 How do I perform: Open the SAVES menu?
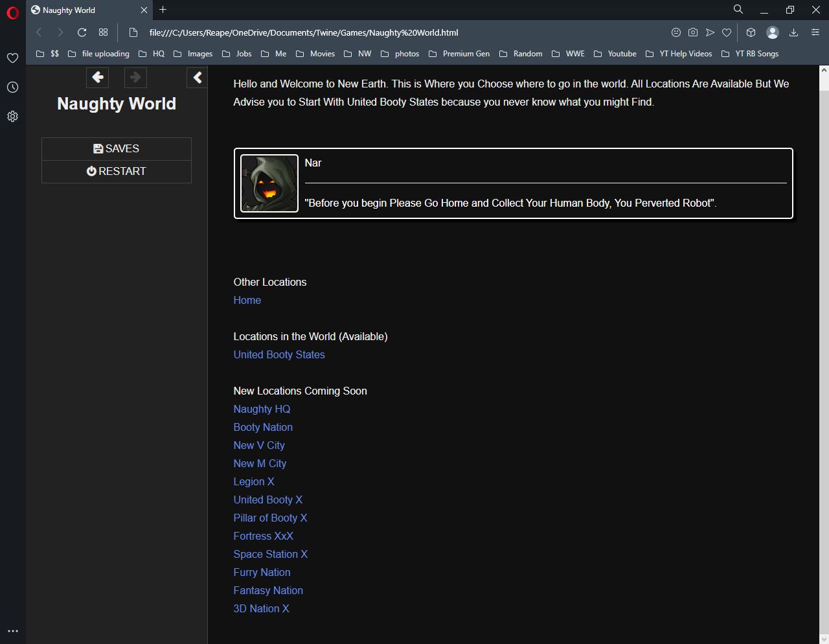(117, 149)
